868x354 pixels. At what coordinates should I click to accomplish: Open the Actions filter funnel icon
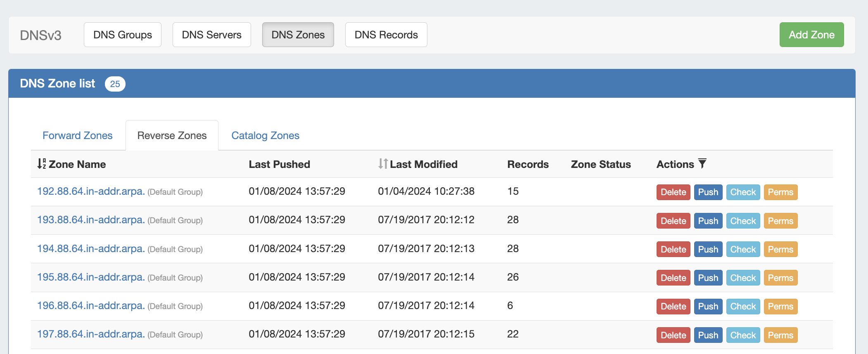[x=702, y=163]
